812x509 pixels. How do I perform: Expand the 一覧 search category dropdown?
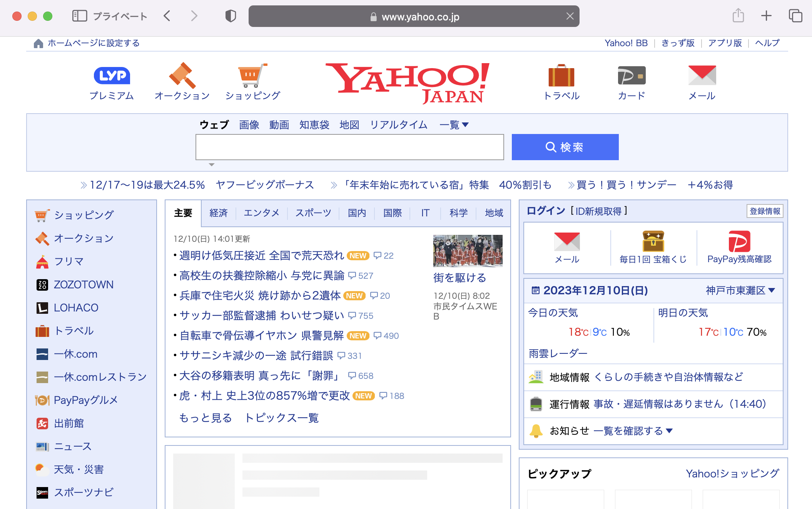tap(454, 125)
